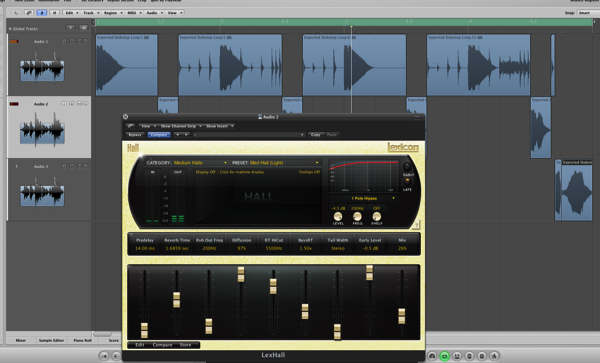Click the Paste button in plugin header

pyautogui.click(x=332, y=135)
